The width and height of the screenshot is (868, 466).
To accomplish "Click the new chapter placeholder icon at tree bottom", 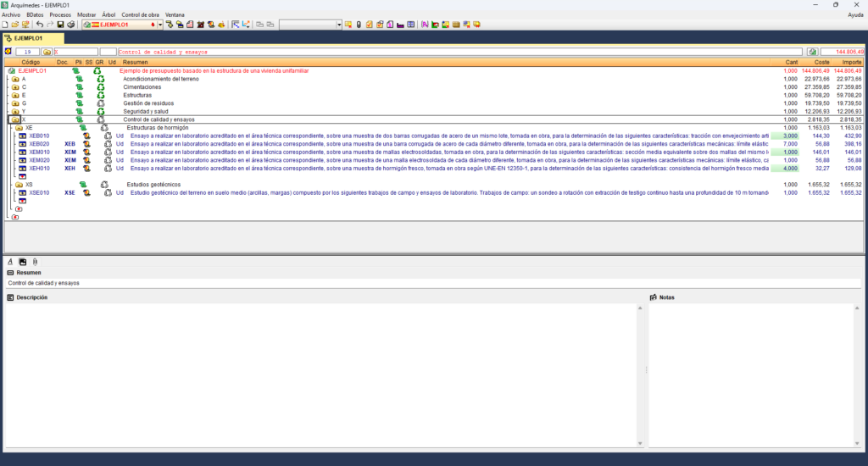I will click(x=15, y=217).
